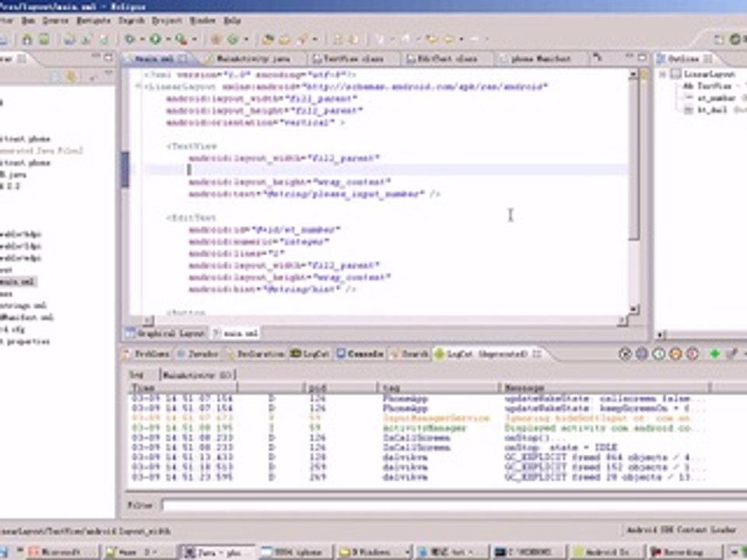Open the Microsoft taskbar button
Viewport: 747px width, 560px height.
coord(61,551)
